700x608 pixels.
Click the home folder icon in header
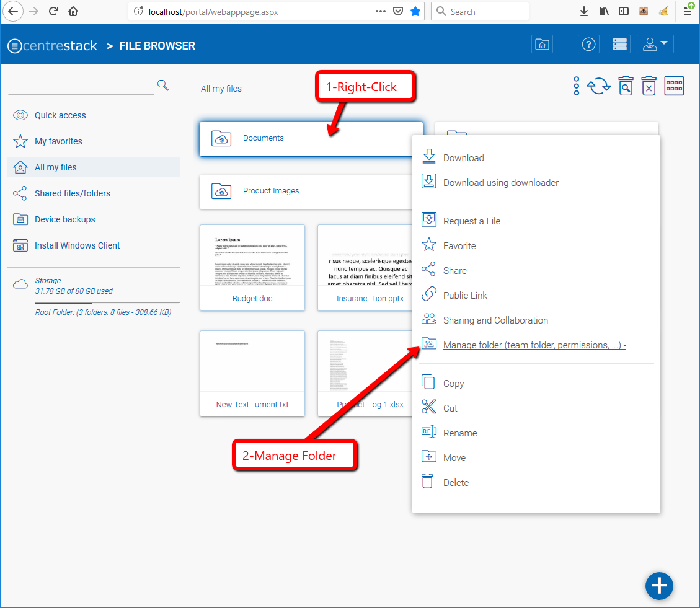tap(542, 44)
